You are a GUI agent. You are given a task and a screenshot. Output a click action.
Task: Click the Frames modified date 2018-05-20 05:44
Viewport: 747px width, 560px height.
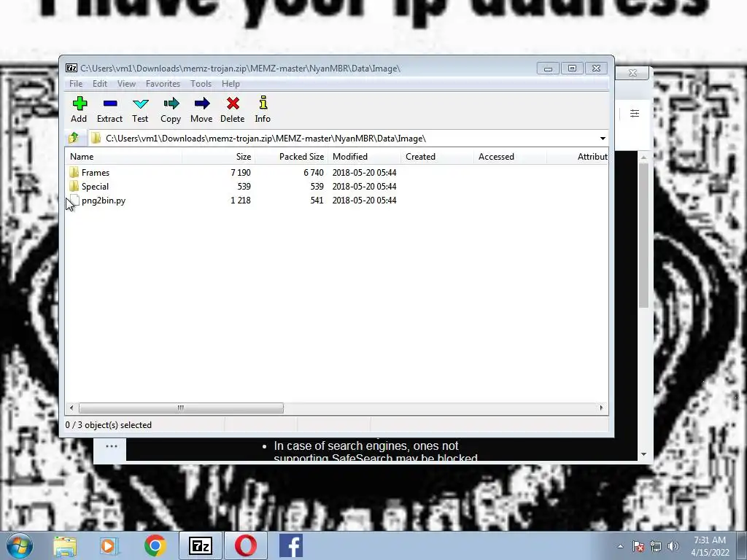[365, 172]
